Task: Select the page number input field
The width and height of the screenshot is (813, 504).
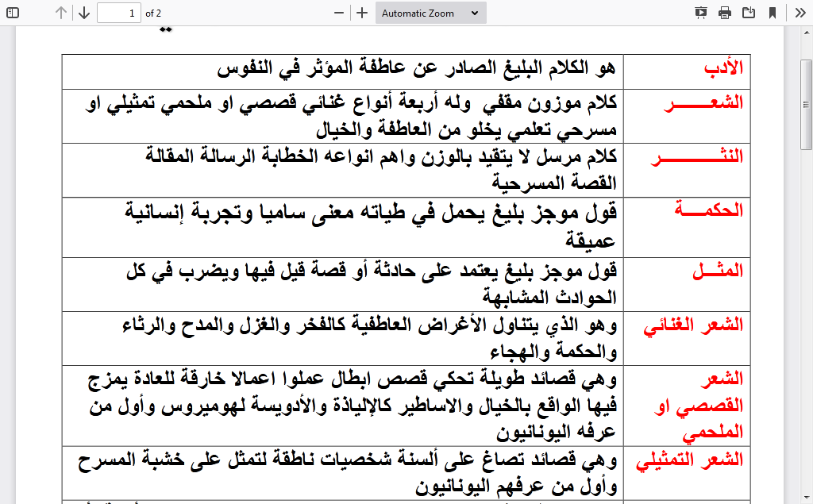Action: (x=119, y=13)
